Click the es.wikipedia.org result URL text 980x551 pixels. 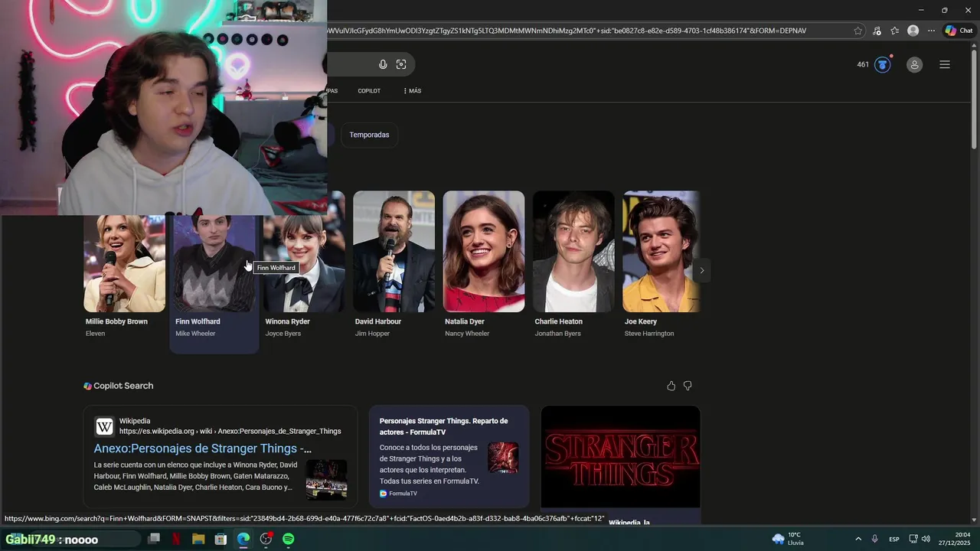(x=230, y=432)
